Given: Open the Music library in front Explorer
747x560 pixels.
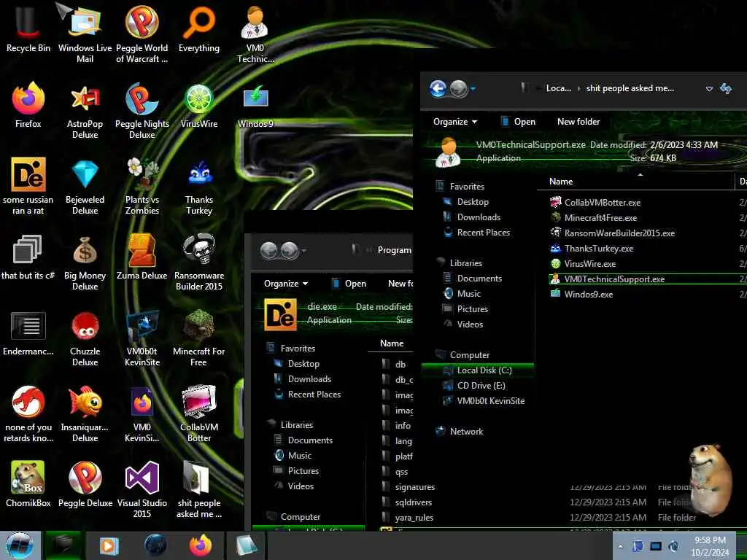Looking at the screenshot, I should pos(469,294).
